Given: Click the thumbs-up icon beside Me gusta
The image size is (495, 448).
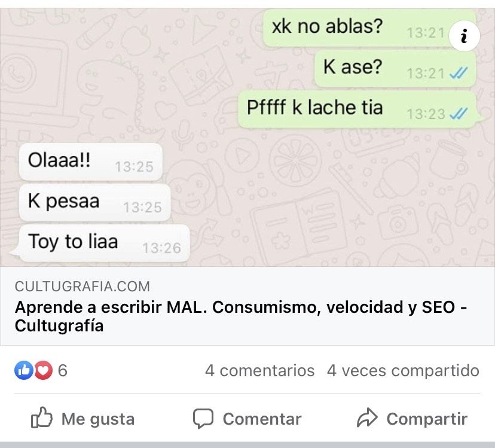Looking at the screenshot, I should 42,417.
